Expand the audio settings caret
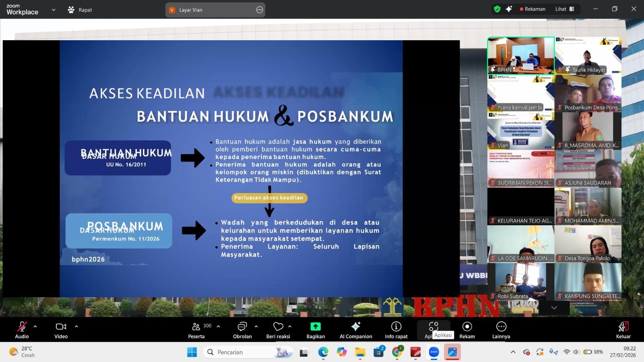The height and width of the screenshot is (362, 644). coord(35,326)
